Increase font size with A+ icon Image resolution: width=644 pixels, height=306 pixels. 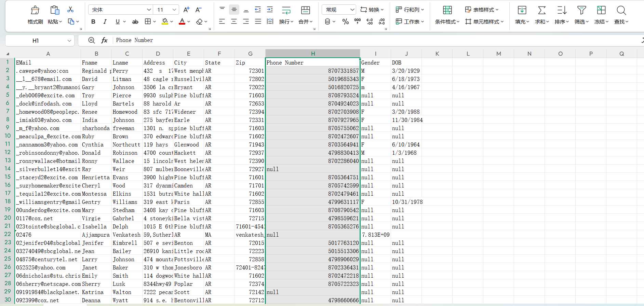coord(186,10)
